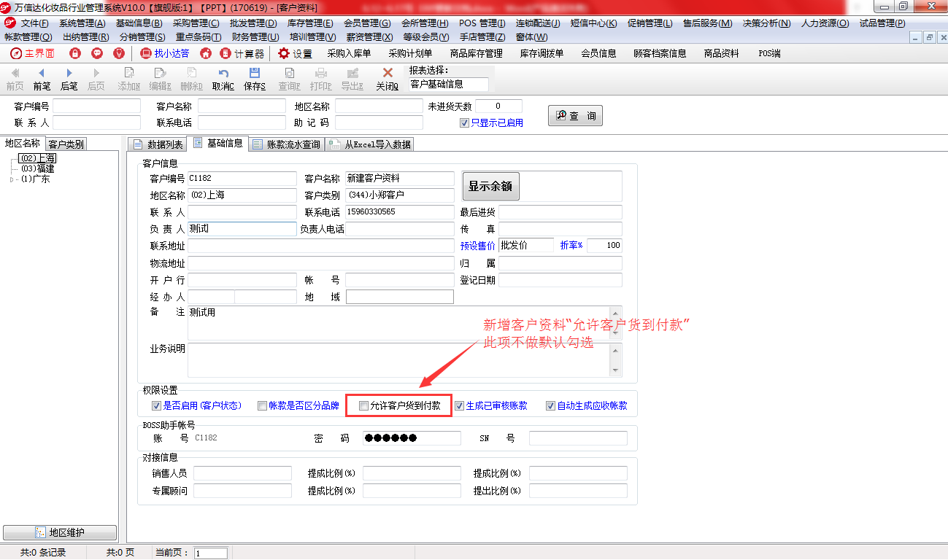
Task: Expand the (1)广东 tree node
Action: 12,179
